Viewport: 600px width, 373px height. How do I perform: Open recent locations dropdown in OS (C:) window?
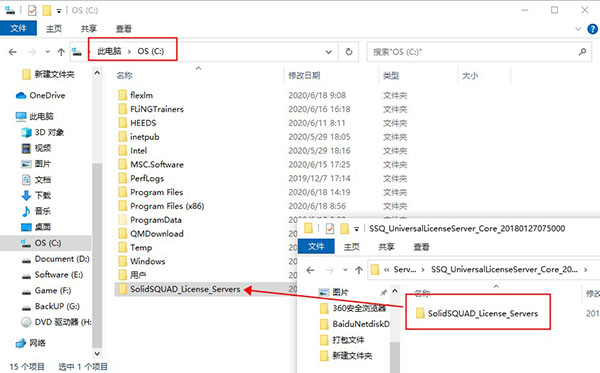tap(47, 52)
